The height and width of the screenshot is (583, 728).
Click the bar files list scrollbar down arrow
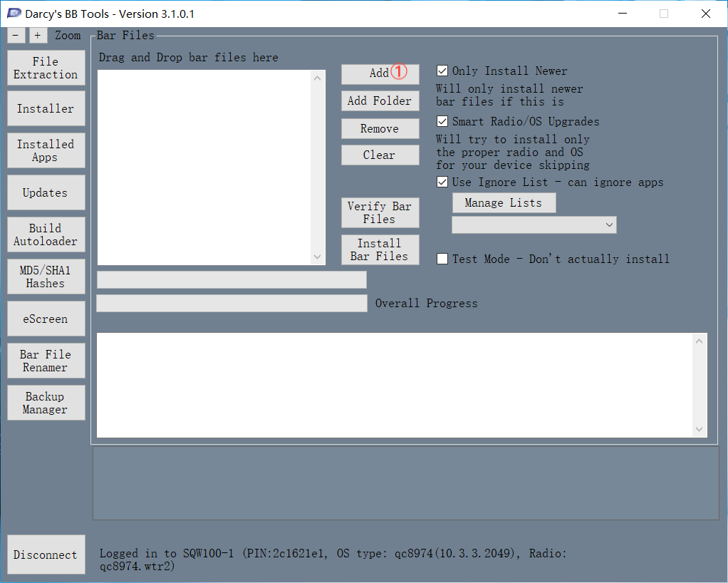tap(318, 257)
